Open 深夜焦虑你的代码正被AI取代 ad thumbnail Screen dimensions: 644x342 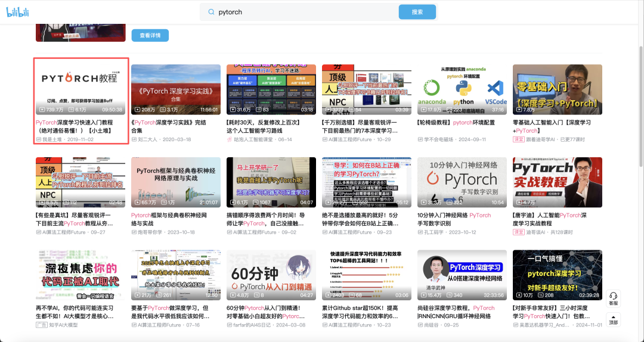pos(80,275)
